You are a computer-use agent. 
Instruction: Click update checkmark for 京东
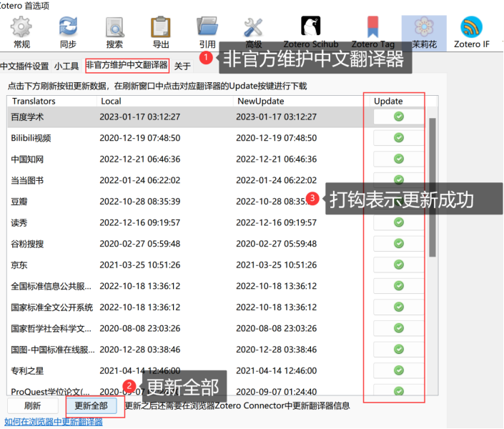coord(399,265)
